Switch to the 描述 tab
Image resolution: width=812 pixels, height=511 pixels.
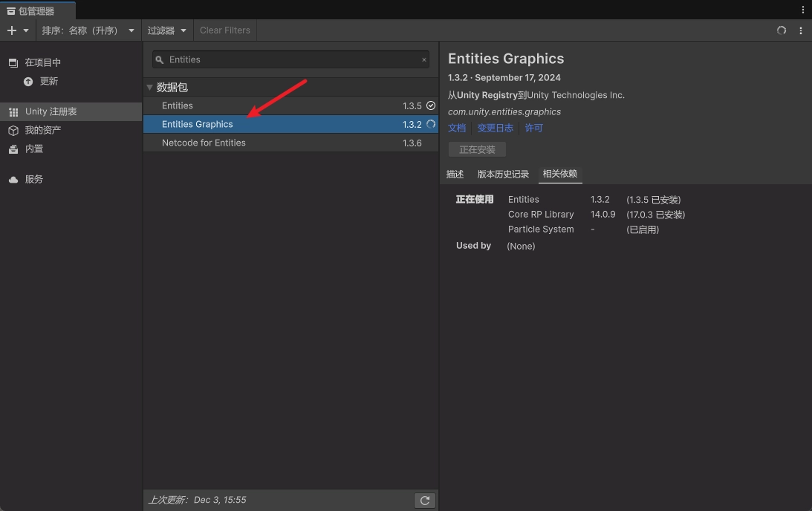[455, 175]
